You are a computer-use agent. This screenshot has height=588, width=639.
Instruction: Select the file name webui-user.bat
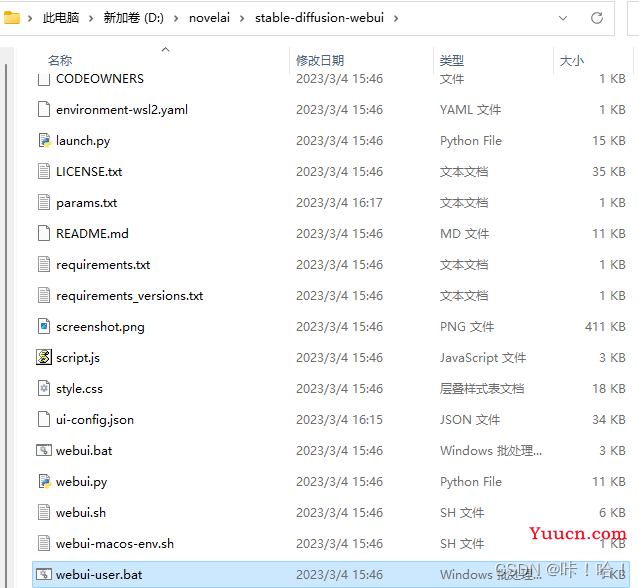coord(99,574)
